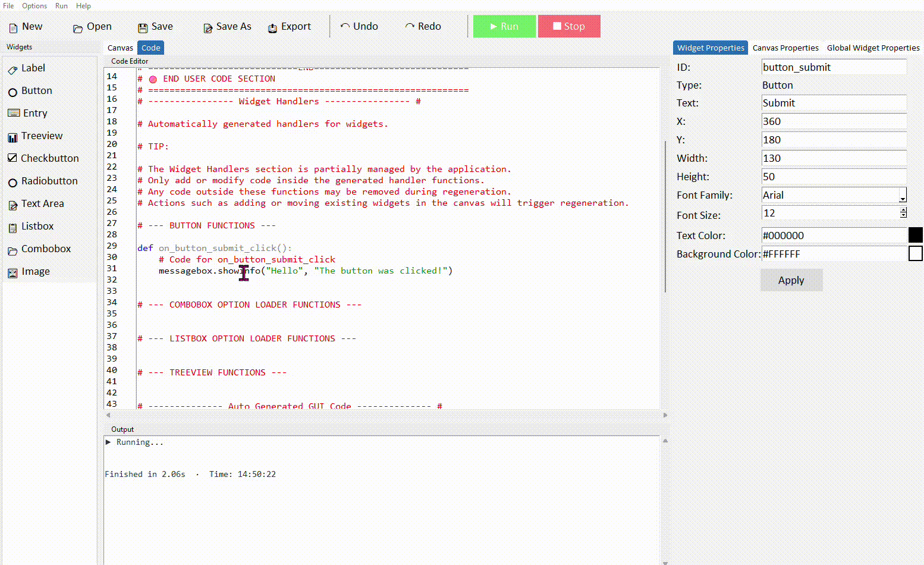The image size is (924, 565).
Task: Apply the widget property changes
Action: pyautogui.click(x=791, y=280)
